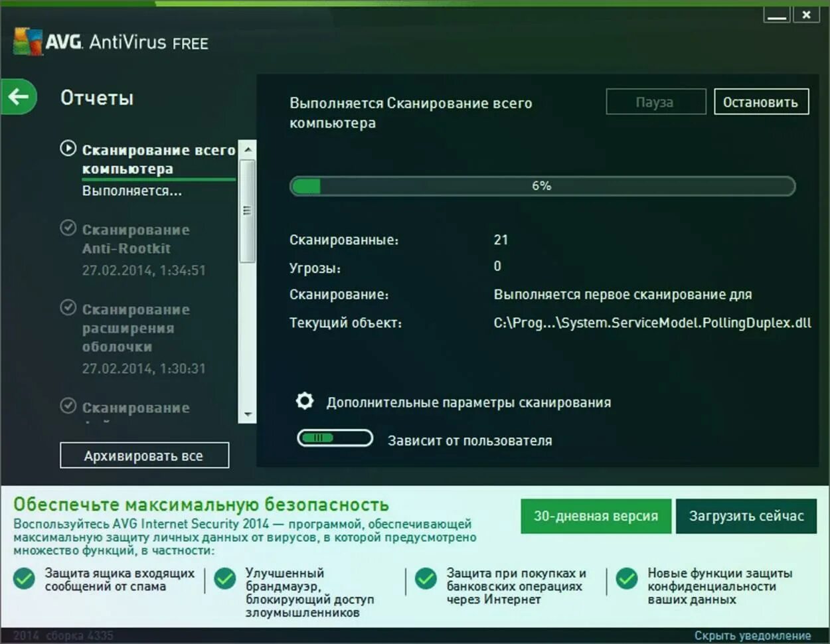This screenshot has width=830, height=644.
Task: Click the current object path System.ServiceModel.PollingDuplex.dll
Action: (652, 323)
